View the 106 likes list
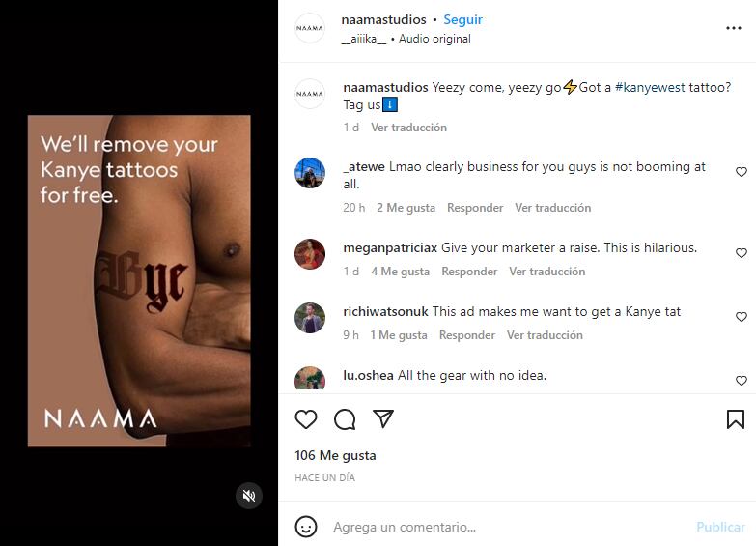Viewport: 756px width, 546px height. point(335,455)
